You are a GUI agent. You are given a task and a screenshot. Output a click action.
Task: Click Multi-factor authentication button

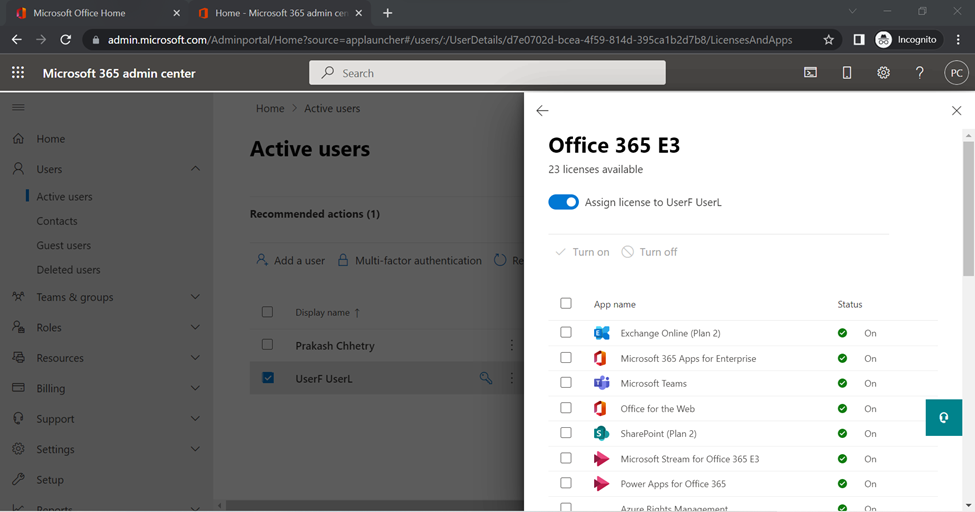coord(409,261)
